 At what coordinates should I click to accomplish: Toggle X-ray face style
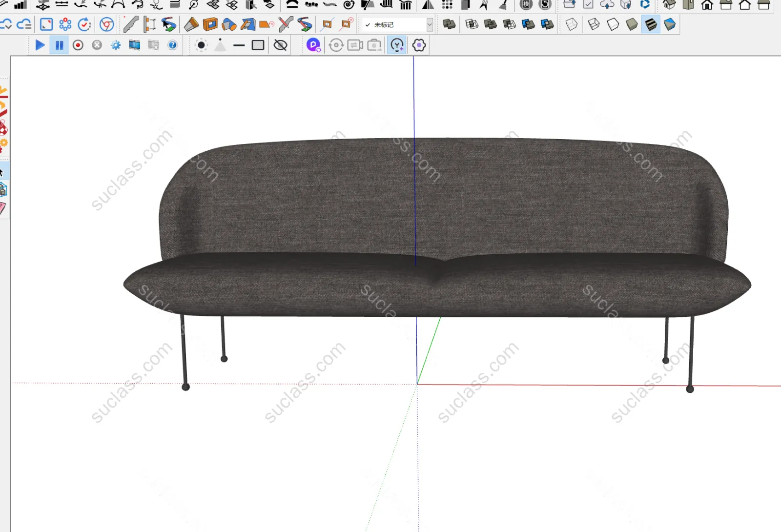point(572,24)
